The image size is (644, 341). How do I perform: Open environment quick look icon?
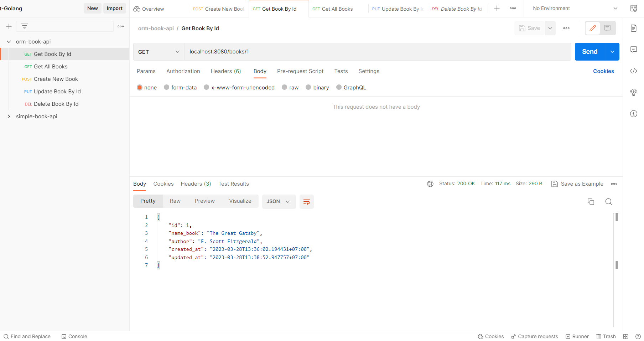[634, 8]
